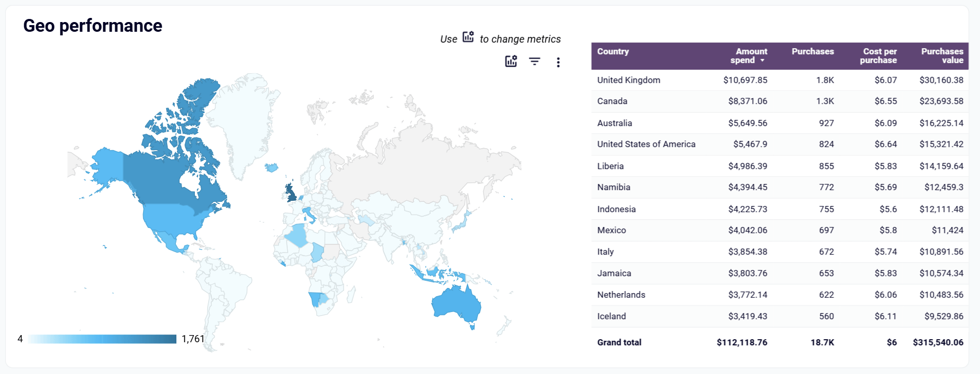Click the $5.6 cost per purchase cell

tap(888, 209)
